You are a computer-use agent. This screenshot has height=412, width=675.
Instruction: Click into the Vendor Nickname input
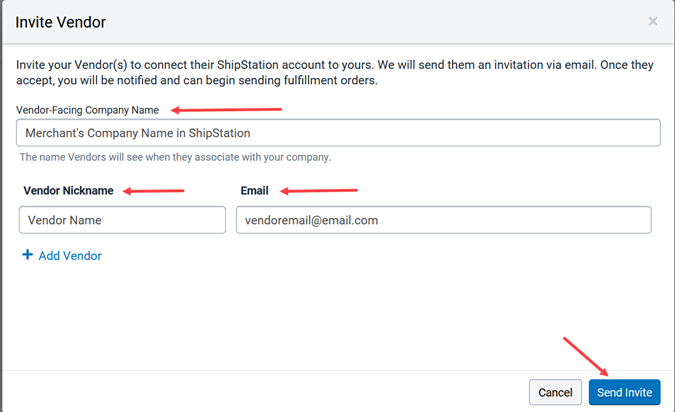pos(122,220)
